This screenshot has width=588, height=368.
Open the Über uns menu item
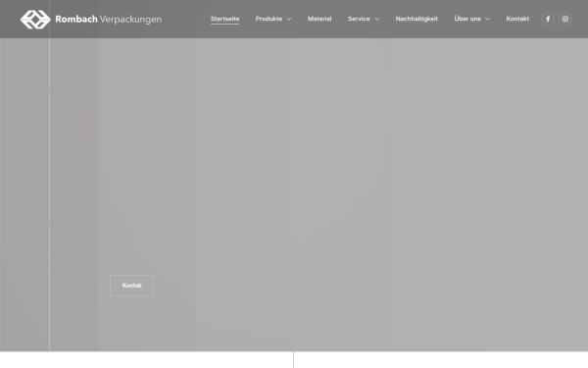click(467, 19)
